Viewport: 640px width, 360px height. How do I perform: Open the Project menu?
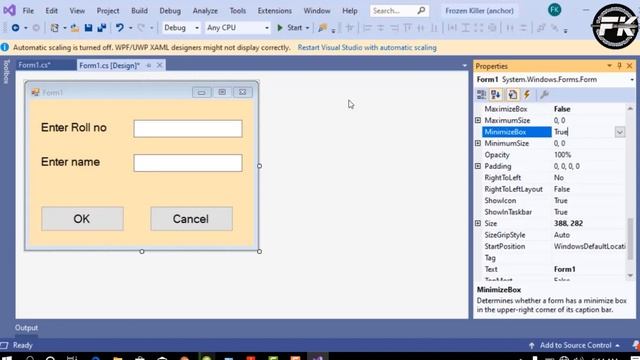click(108, 11)
